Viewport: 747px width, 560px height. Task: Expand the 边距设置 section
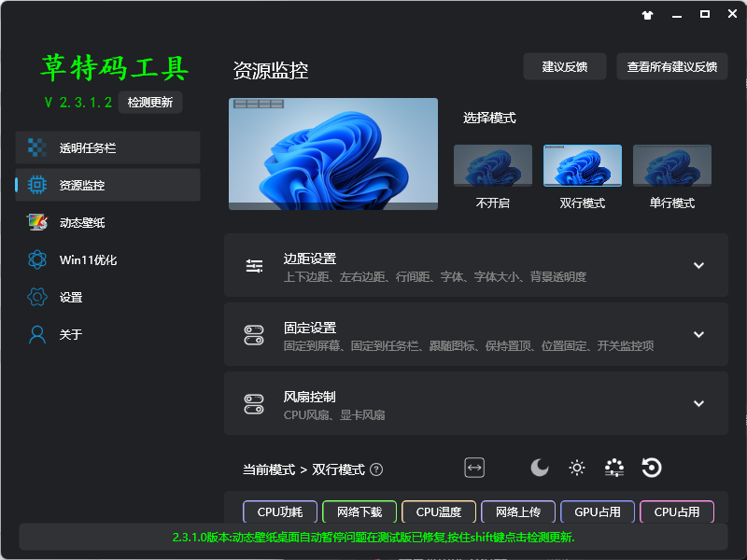tap(698, 265)
